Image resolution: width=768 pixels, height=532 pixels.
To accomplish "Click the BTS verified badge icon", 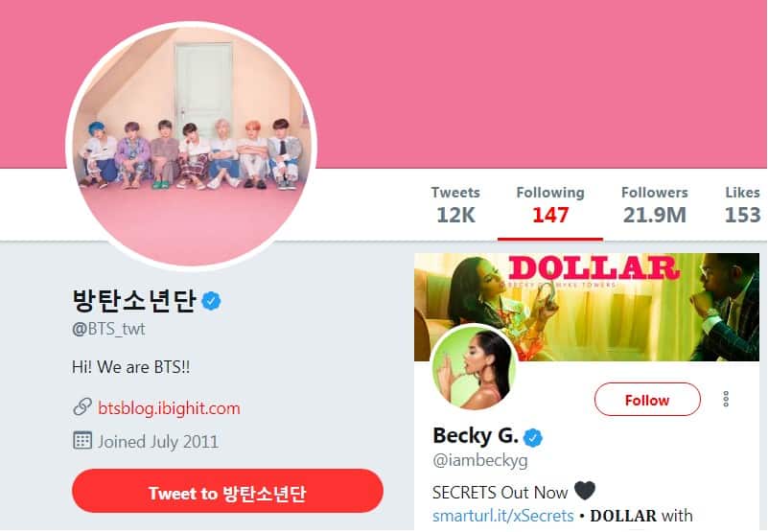I will [x=211, y=300].
